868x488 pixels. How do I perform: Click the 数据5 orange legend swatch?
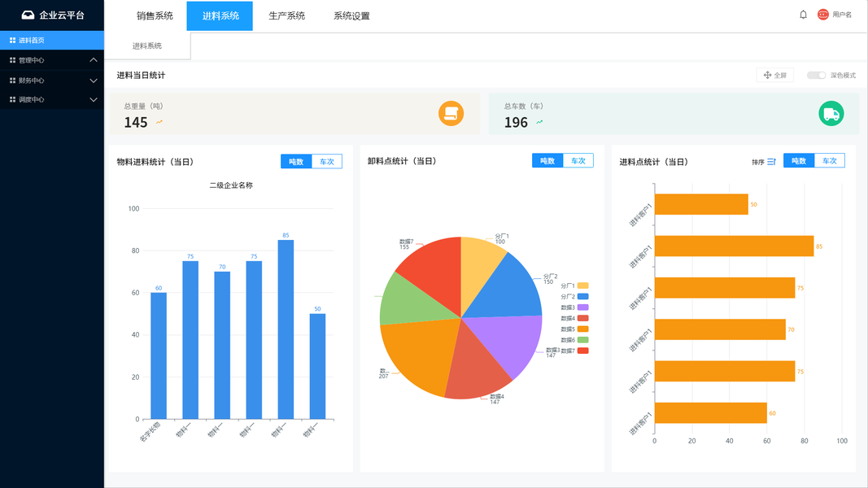tap(583, 329)
